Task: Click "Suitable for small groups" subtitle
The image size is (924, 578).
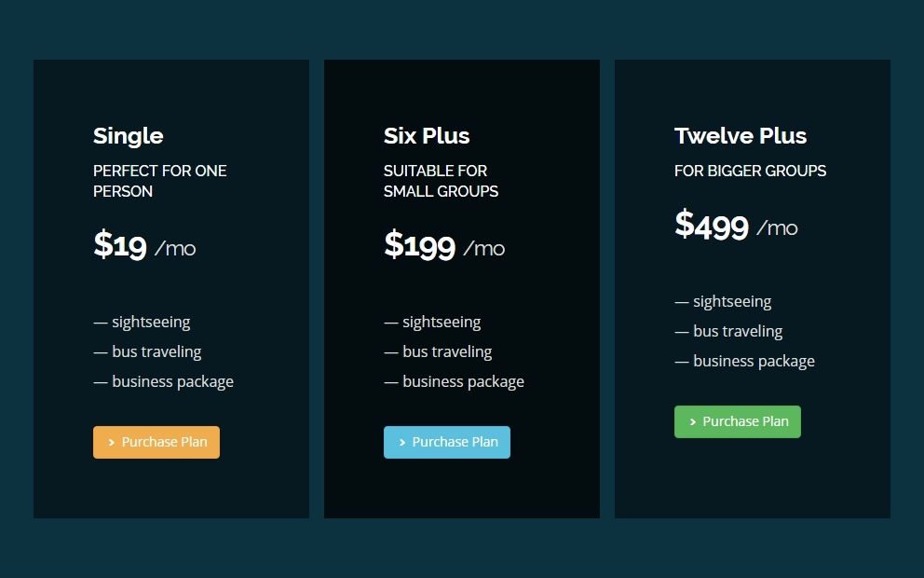Action: click(x=441, y=181)
